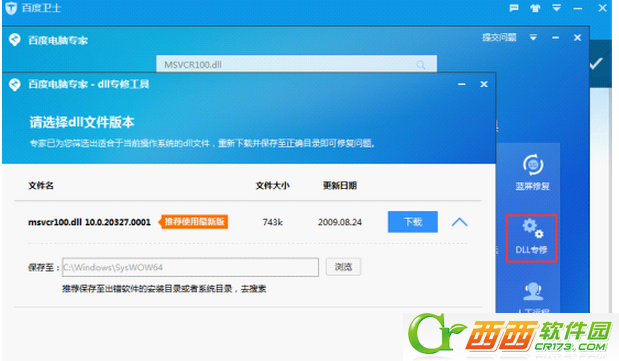Click the save path field C:\Windows\SysWOW64
Viewport: 619px width, 361px height.
pyautogui.click(x=190, y=267)
